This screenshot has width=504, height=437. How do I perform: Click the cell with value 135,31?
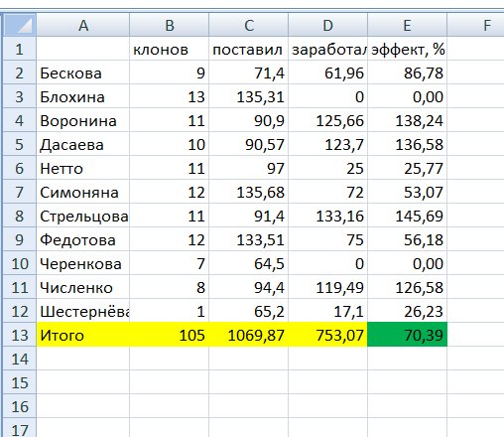[x=249, y=96]
